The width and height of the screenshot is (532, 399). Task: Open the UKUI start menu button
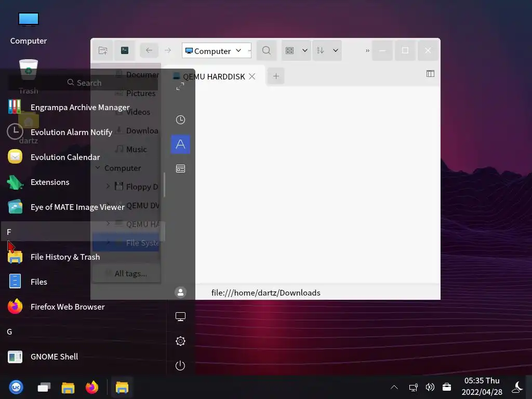[x=16, y=387]
